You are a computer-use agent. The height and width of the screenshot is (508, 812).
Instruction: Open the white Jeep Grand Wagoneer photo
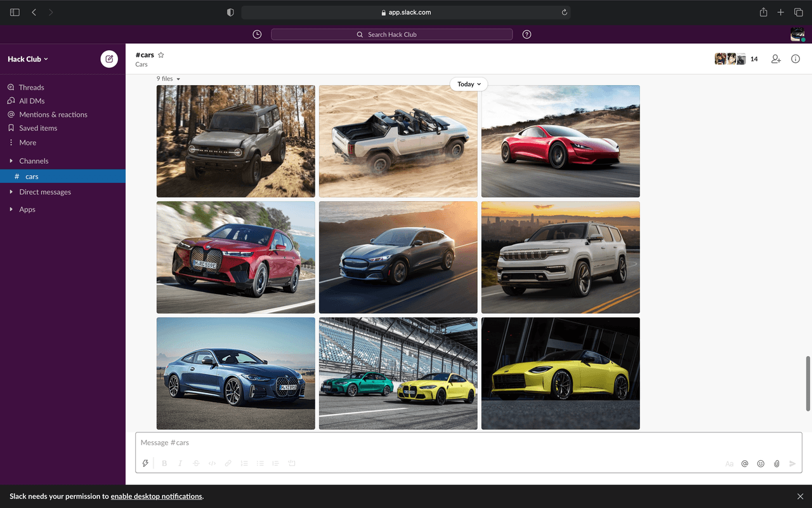tap(561, 257)
